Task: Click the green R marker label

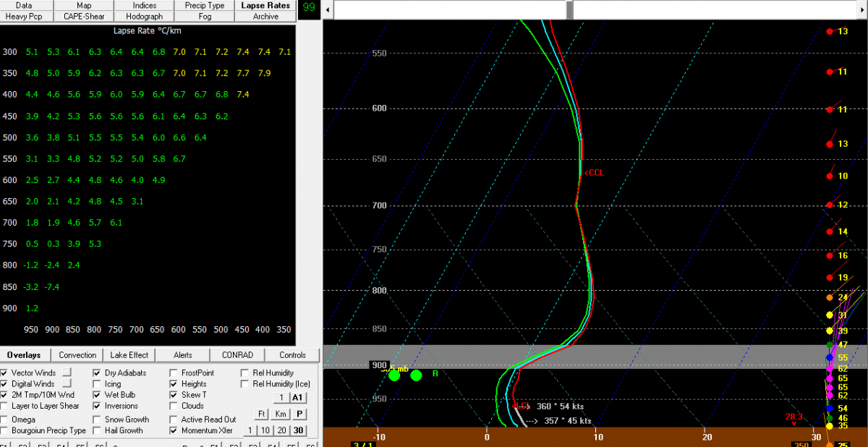Action: [x=435, y=373]
